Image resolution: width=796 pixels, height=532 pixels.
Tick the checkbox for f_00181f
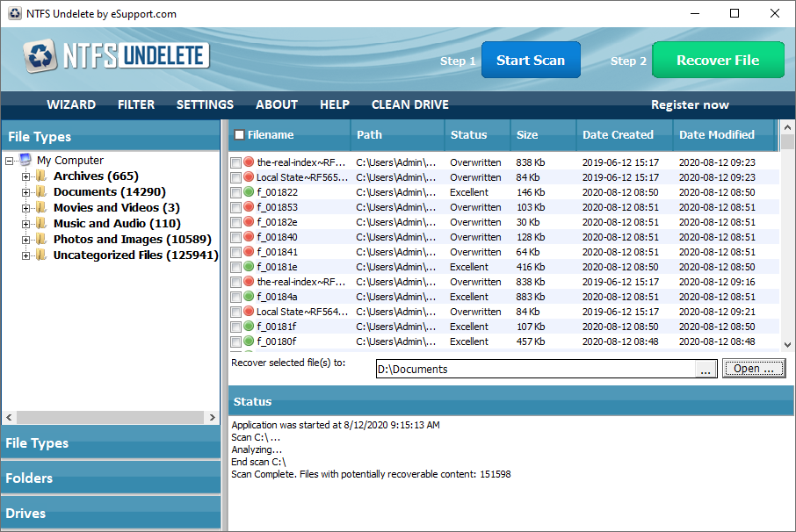click(235, 327)
